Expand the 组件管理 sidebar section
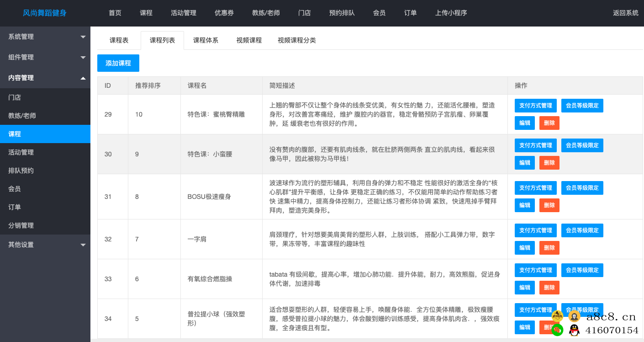The image size is (644, 342). [45, 57]
